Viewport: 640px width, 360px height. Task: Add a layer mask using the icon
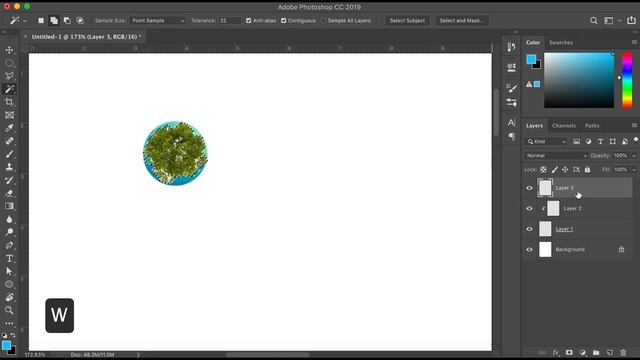pos(569,353)
